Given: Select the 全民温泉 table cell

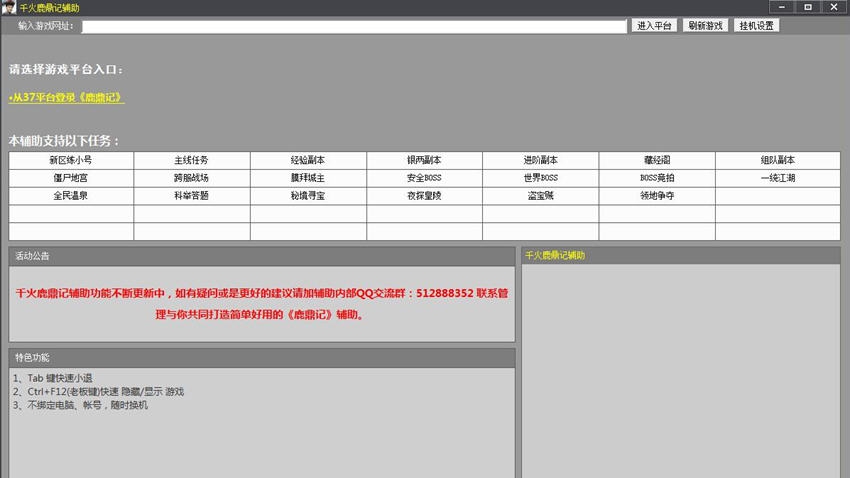Looking at the screenshot, I should click(x=71, y=196).
